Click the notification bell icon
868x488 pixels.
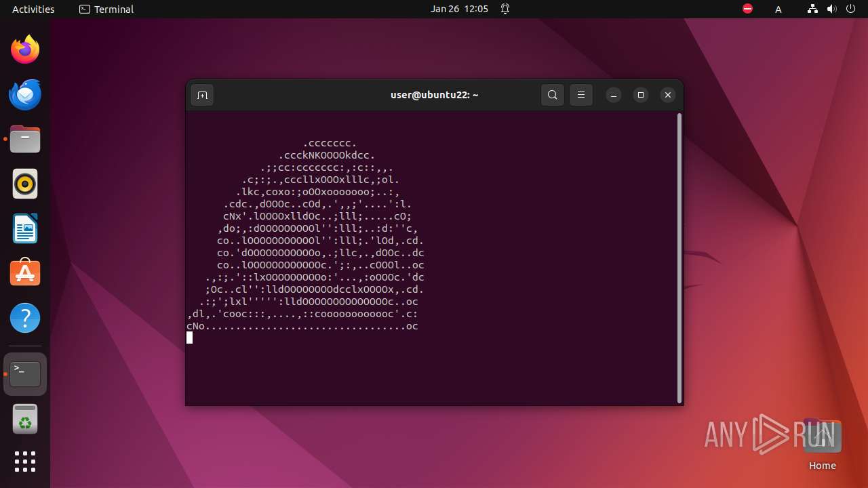pyautogui.click(x=505, y=9)
